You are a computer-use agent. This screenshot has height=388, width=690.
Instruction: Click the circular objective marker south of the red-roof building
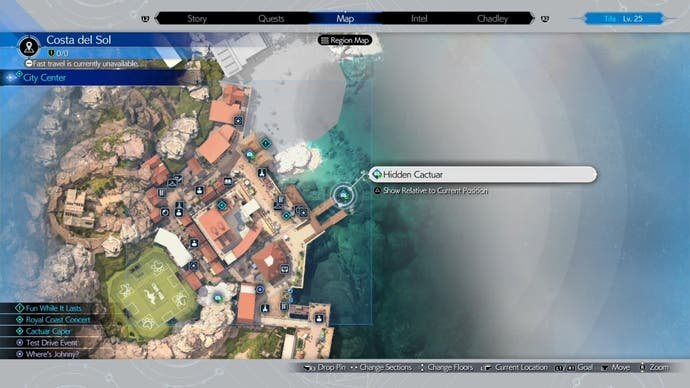click(x=260, y=289)
